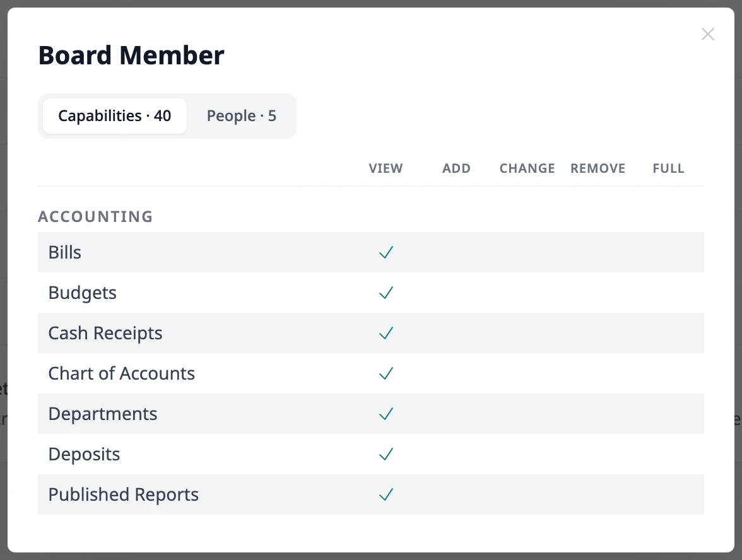Click the Budgets view checkmark
742x560 pixels.
tap(386, 293)
